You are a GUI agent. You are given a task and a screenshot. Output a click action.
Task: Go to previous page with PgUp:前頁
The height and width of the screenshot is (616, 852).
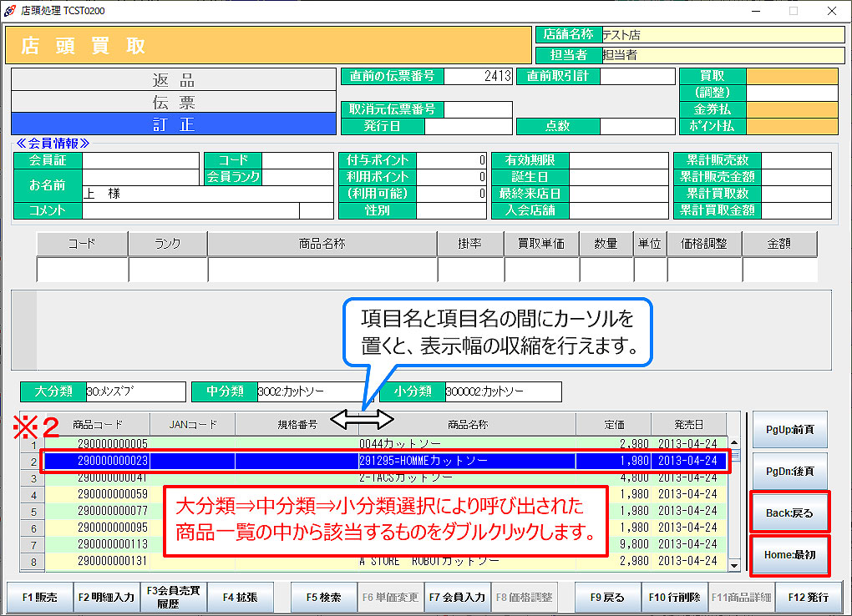(790, 430)
